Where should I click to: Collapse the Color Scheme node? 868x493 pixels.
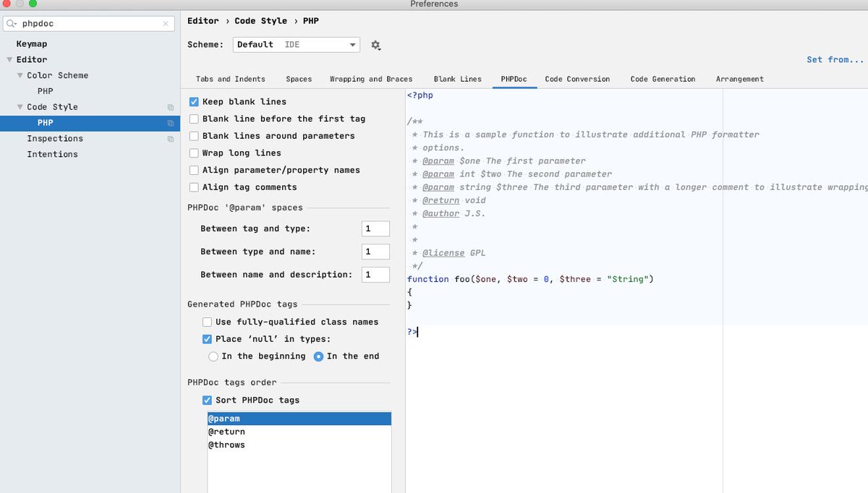coord(20,75)
